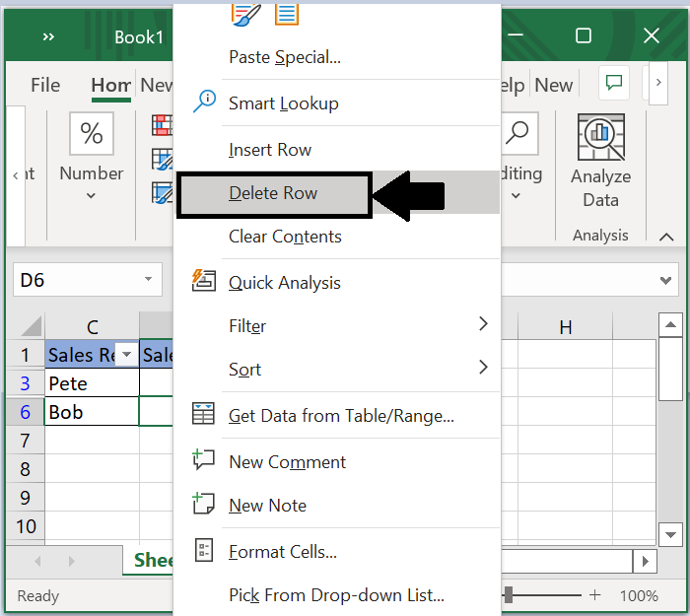This screenshot has height=616, width=690.
Task: Expand the Sort submenu arrow
Action: 483,368
